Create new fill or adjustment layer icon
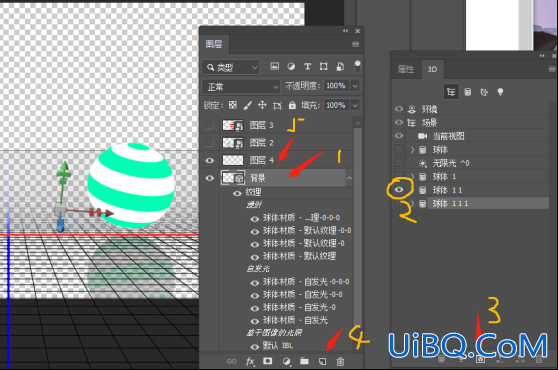The width and height of the screenshot is (558, 370). [x=286, y=361]
